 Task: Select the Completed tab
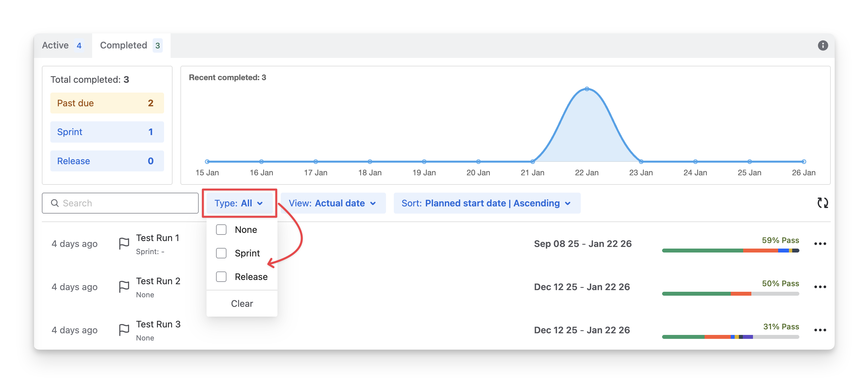pos(131,45)
